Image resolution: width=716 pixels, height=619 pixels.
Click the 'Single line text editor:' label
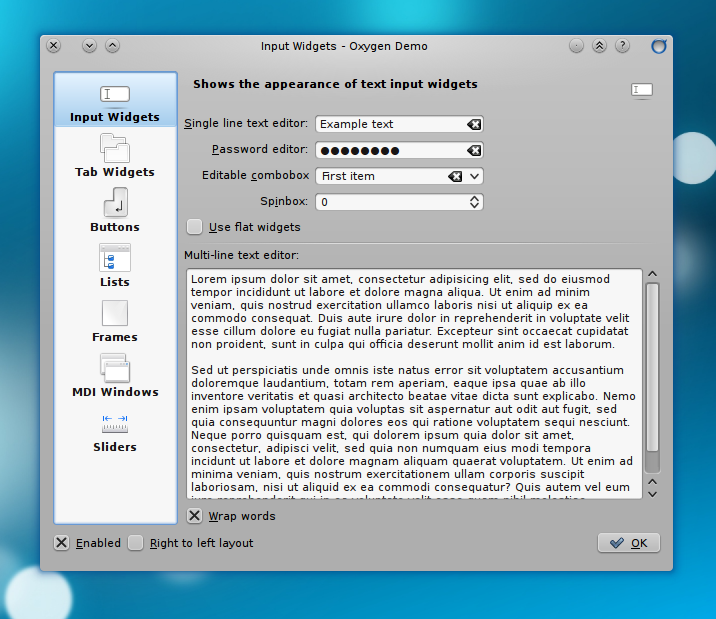(246, 123)
